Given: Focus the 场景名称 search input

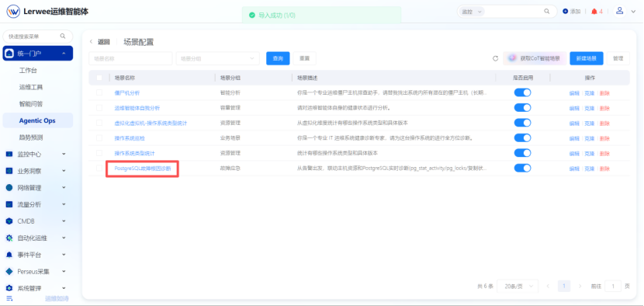Looking at the screenshot, I should [130, 58].
